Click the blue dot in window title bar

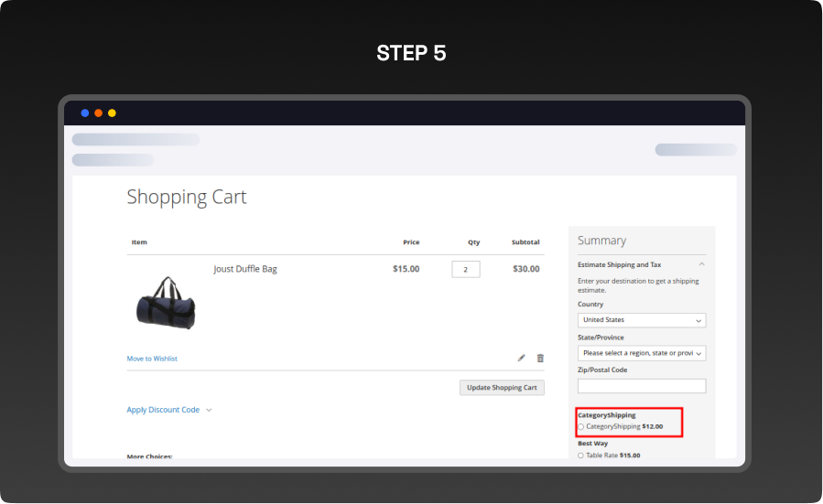pyautogui.click(x=85, y=113)
